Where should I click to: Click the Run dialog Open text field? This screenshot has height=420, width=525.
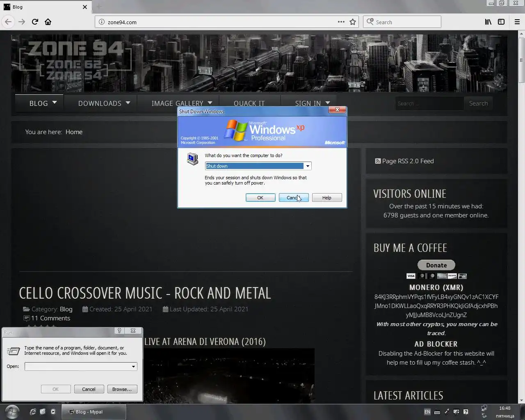[x=78, y=367]
